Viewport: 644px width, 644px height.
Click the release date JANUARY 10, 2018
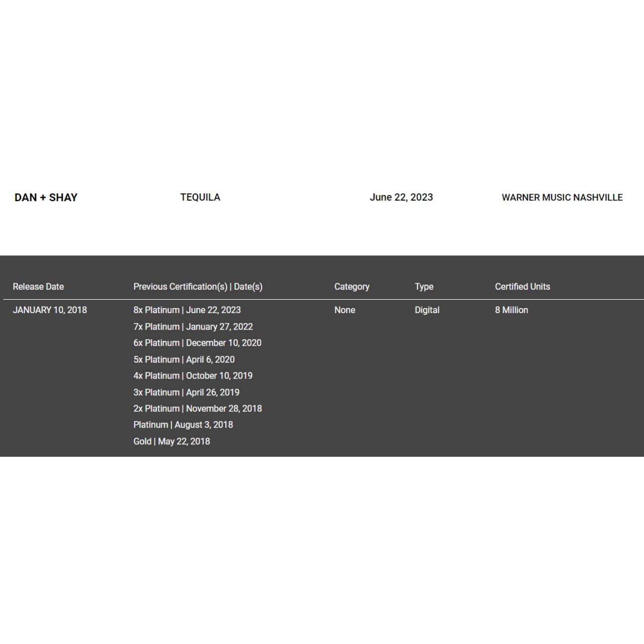[50, 310]
